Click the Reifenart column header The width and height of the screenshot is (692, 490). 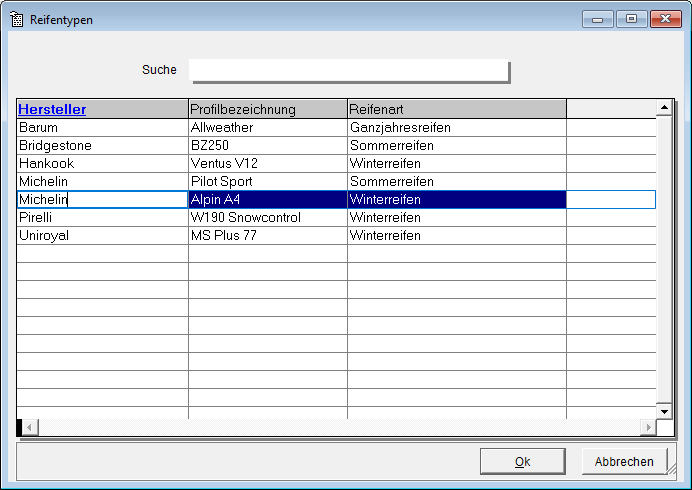coord(457,109)
